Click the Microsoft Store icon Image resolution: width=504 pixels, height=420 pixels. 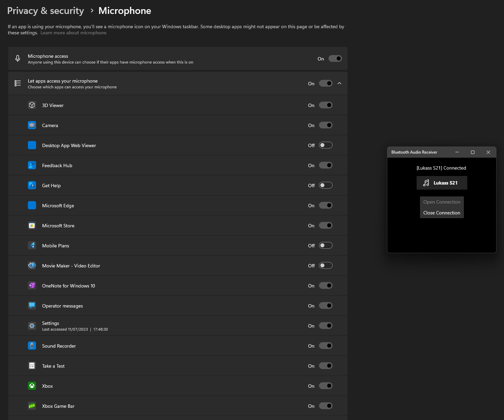tap(32, 225)
